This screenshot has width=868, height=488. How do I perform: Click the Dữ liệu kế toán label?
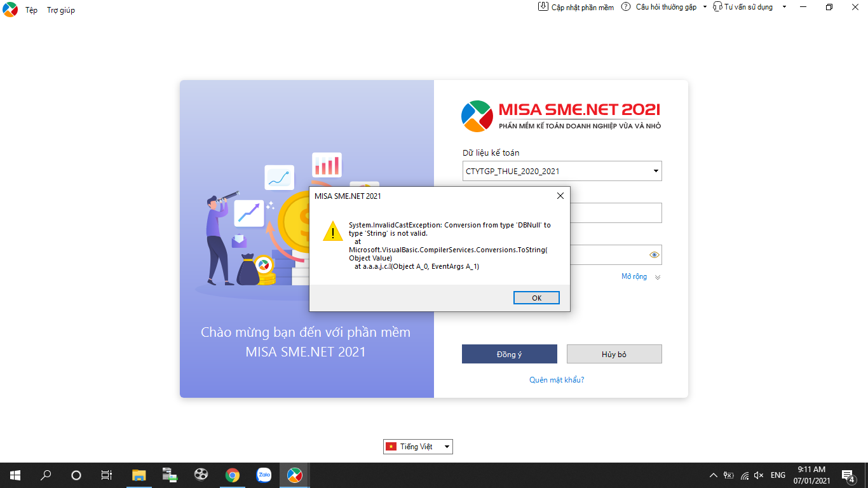click(491, 153)
